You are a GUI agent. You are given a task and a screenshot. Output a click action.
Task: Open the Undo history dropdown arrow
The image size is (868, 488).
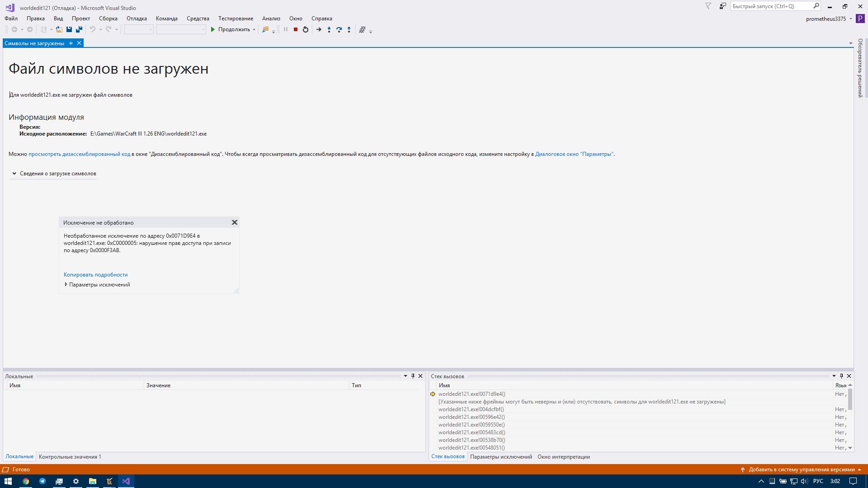(x=100, y=30)
